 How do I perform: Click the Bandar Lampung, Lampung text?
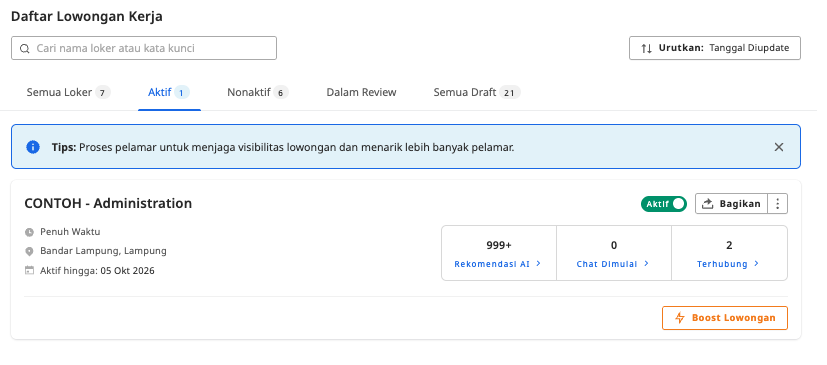click(x=103, y=251)
